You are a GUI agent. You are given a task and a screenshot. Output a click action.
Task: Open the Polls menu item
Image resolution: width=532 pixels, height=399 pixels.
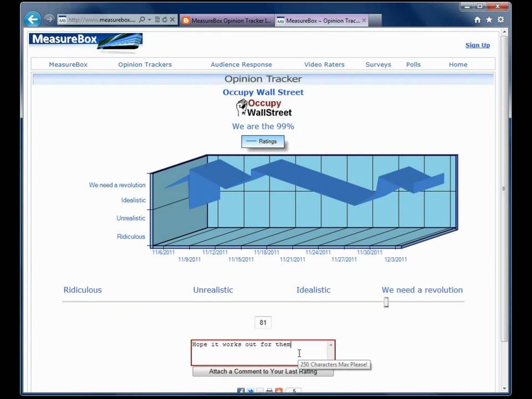point(413,64)
